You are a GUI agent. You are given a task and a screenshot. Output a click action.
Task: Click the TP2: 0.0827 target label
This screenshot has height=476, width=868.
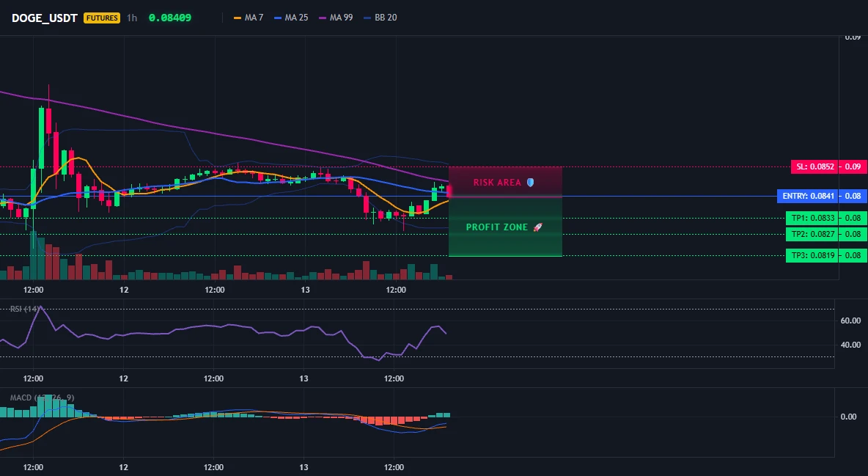pos(812,235)
